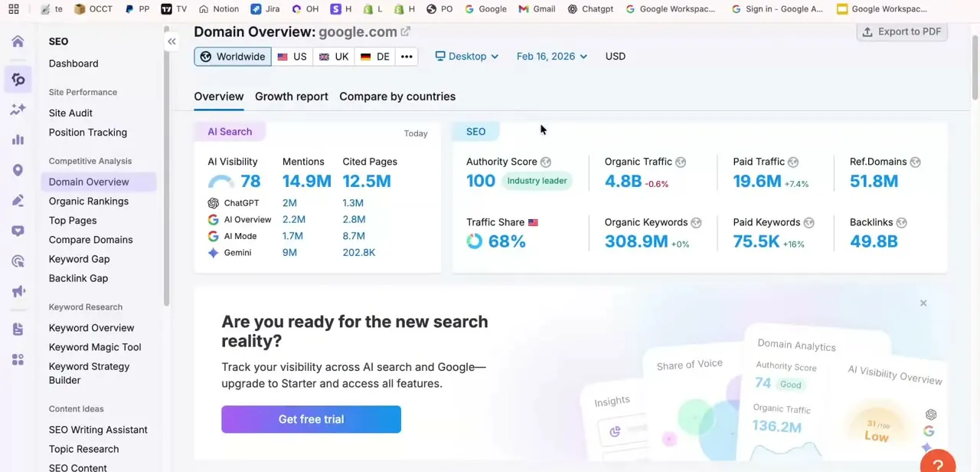Open the Chatgpt bookmark
Screen dimensions: 980x472
590,9
